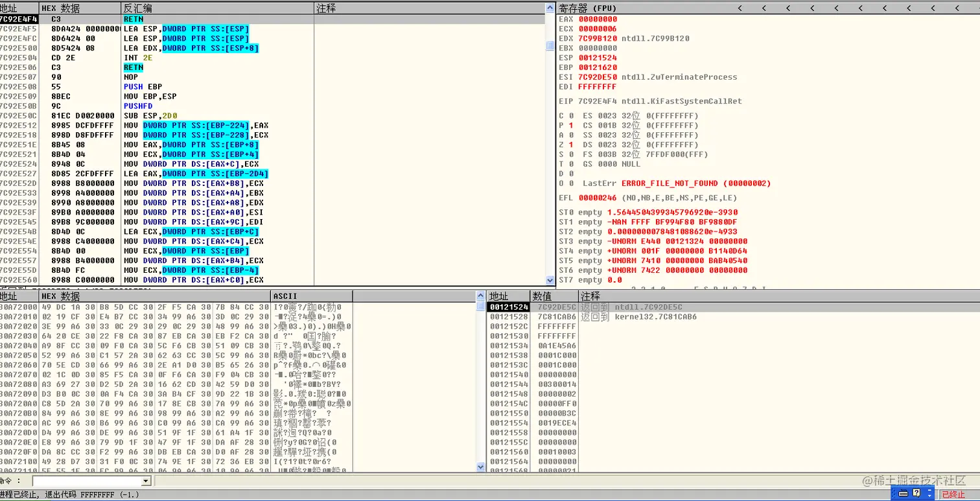Click the keyboard icon in the language bar
Screen dimensions: 980x501
903,493
